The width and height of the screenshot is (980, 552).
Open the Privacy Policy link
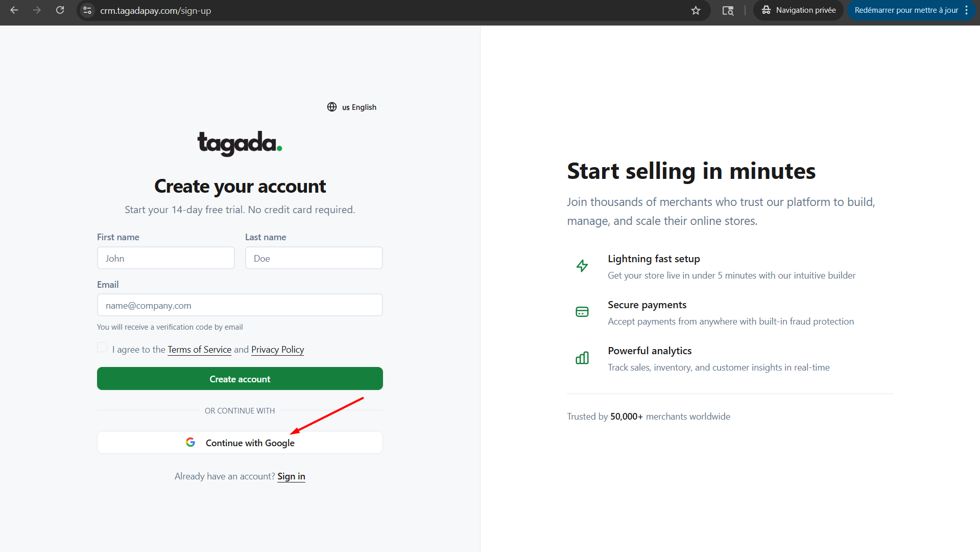click(x=277, y=350)
